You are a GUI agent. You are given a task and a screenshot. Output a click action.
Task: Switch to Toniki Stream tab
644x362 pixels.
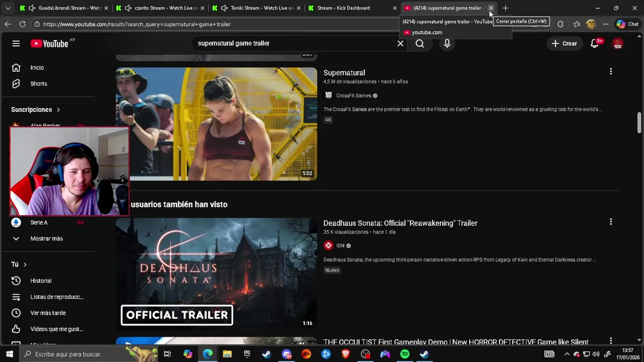(x=257, y=8)
